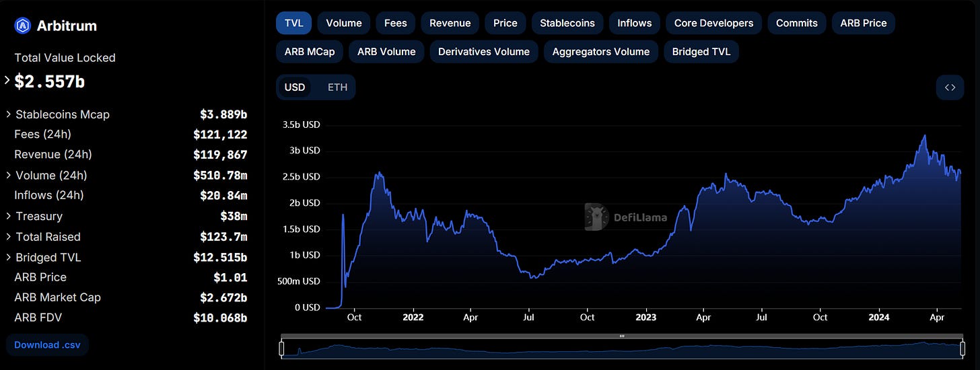Toggle Aggregators Volume chart metric
The image size is (980, 370).
[x=601, y=52]
